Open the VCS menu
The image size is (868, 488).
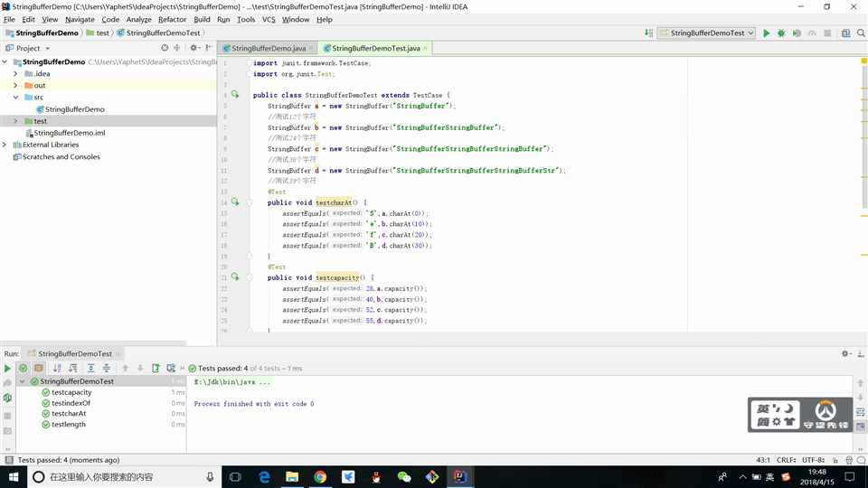[269, 19]
